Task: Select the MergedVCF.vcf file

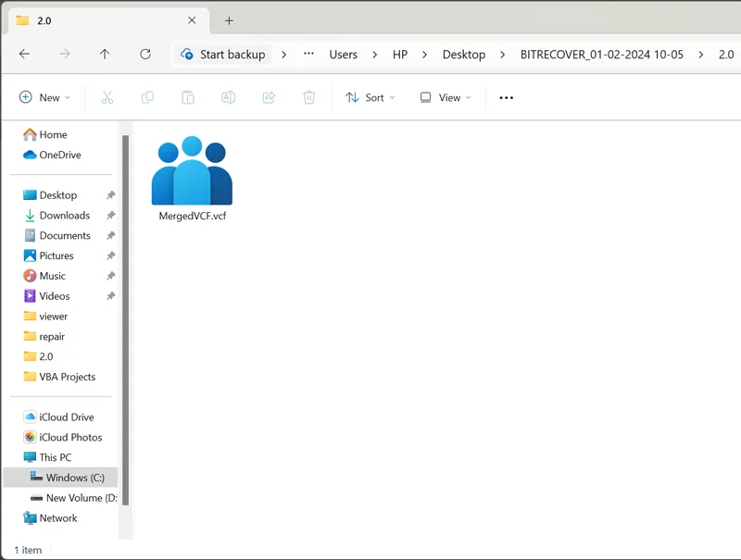Action: [x=192, y=179]
